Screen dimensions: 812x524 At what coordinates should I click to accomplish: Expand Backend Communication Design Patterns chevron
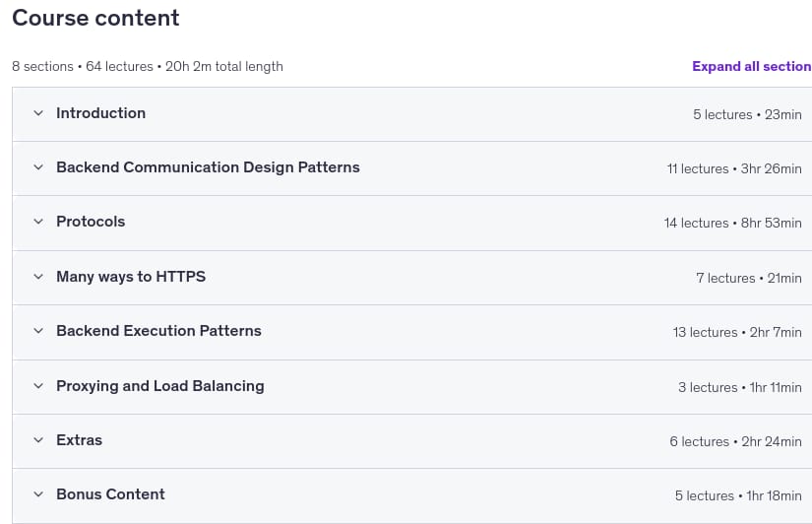pyautogui.click(x=38, y=166)
